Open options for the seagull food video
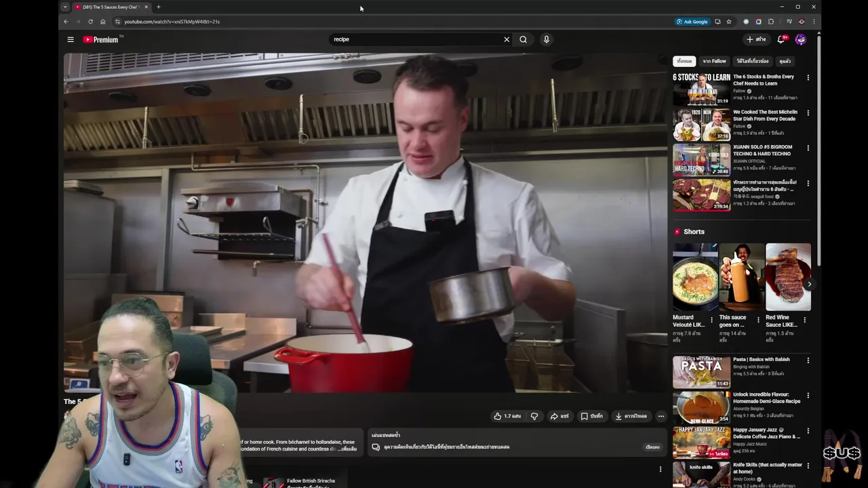The height and width of the screenshot is (488, 868). pos(808,183)
